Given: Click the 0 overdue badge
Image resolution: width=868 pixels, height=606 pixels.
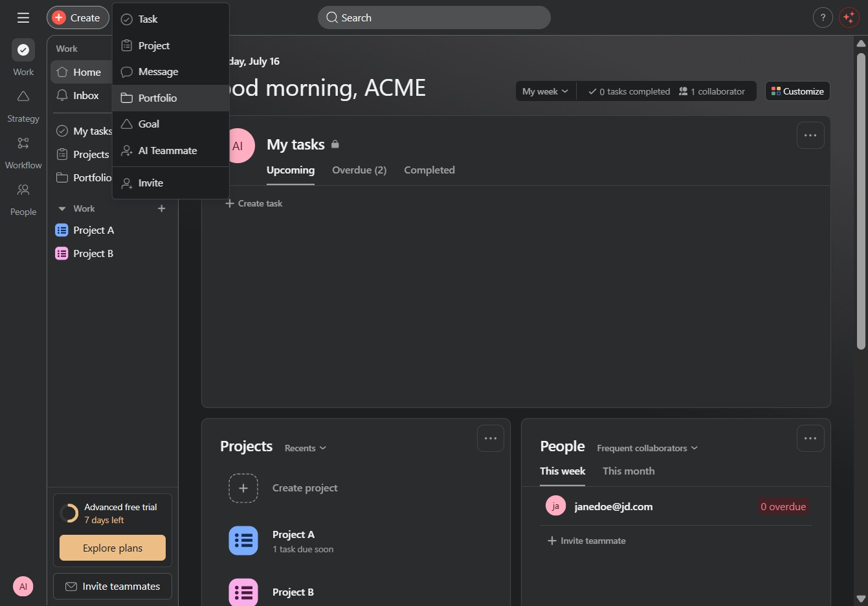Looking at the screenshot, I should click(783, 506).
